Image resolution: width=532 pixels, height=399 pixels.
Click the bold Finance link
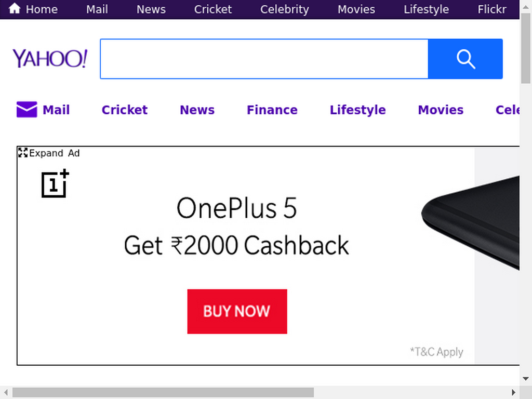(x=272, y=110)
